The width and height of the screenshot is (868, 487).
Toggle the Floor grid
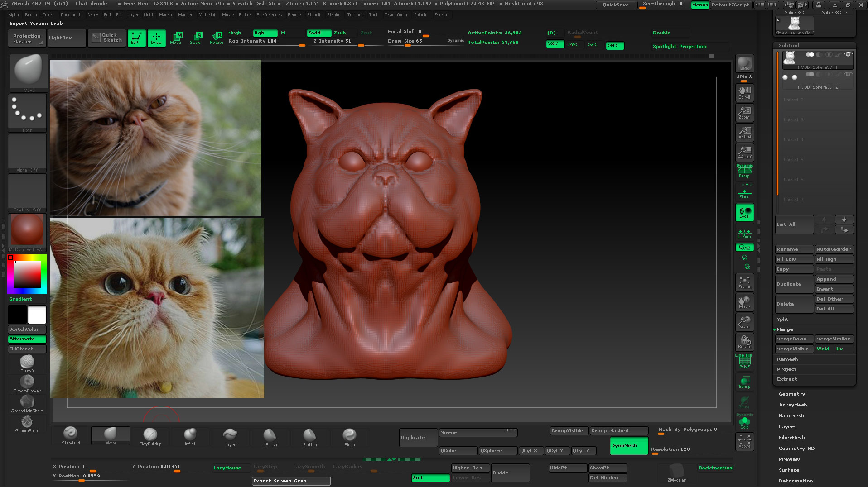[744, 193]
